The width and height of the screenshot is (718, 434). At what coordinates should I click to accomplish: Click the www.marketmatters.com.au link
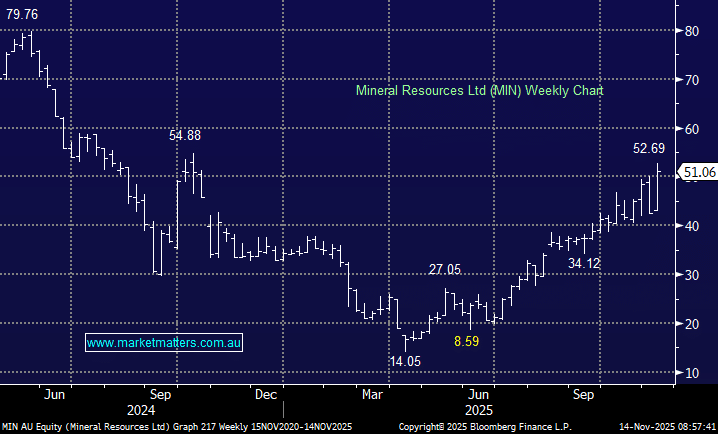(164, 342)
